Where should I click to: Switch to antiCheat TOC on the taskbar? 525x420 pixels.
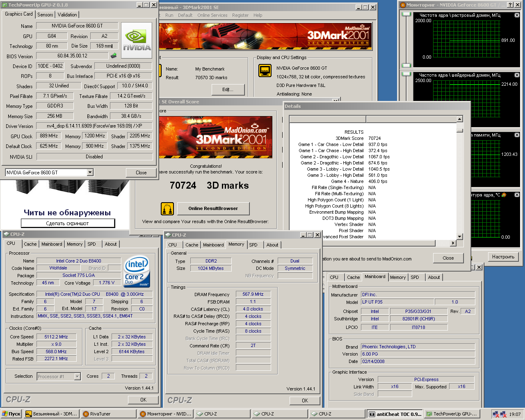(x=395, y=414)
